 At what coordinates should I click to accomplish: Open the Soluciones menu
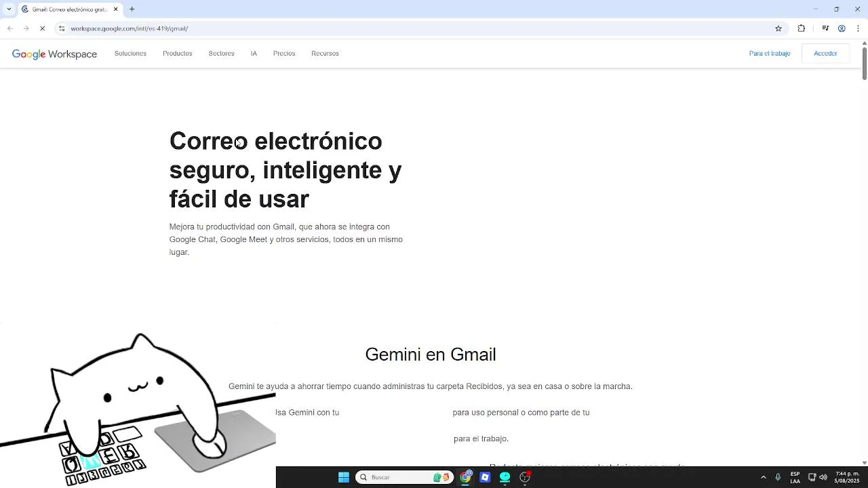pyautogui.click(x=130, y=54)
